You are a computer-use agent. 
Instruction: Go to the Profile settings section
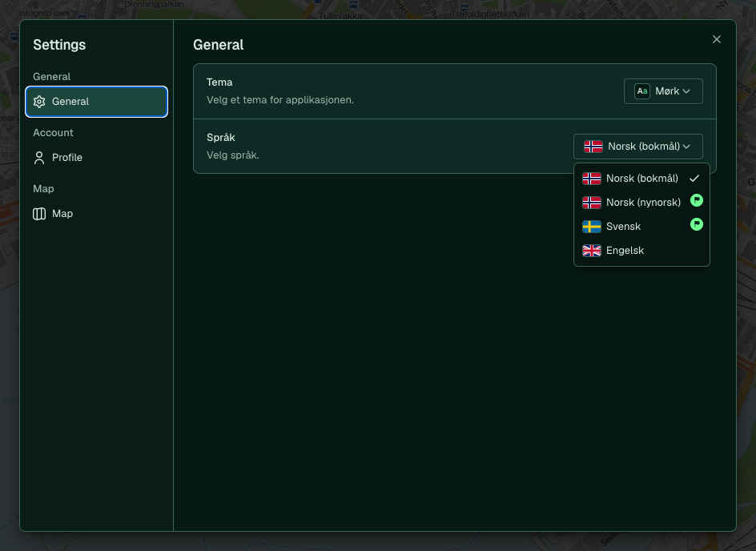point(96,158)
